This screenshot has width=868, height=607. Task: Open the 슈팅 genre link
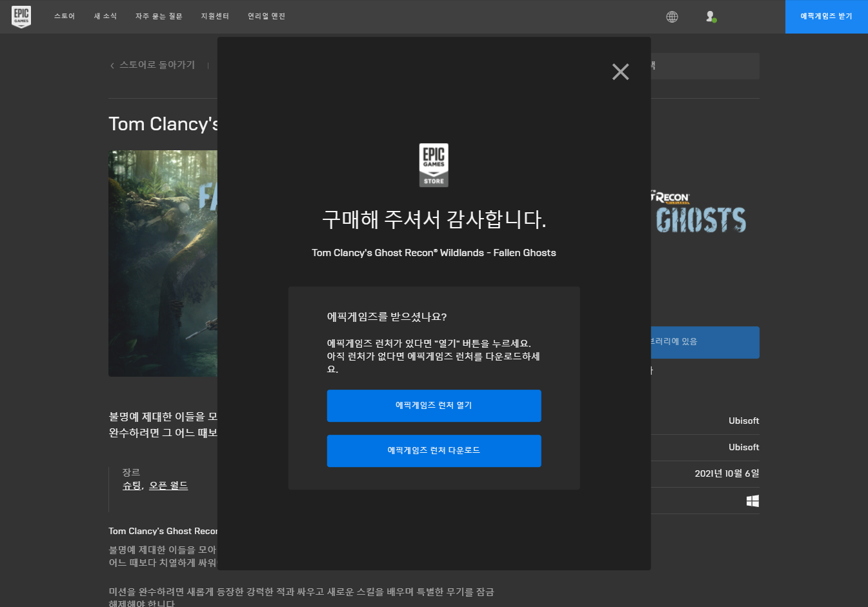(132, 486)
